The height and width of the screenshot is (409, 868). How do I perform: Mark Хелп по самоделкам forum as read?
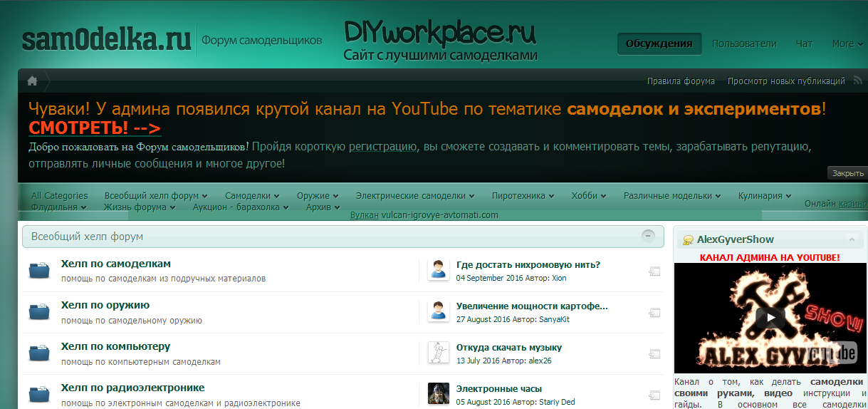coord(654,271)
